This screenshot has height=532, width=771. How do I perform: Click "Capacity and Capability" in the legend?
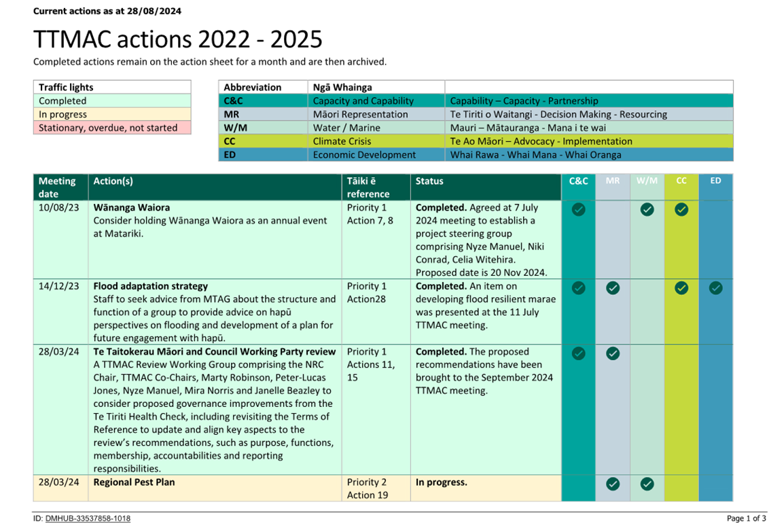pos(363,101)
